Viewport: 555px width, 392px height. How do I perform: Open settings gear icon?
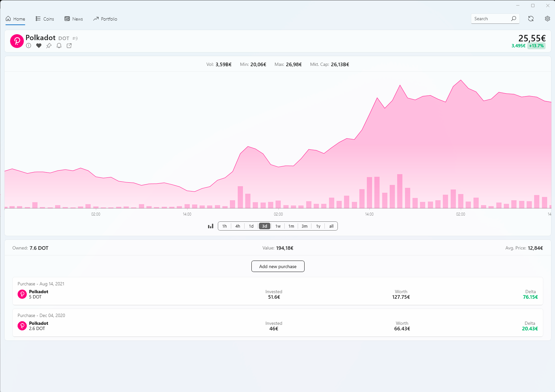coord(547,19)
